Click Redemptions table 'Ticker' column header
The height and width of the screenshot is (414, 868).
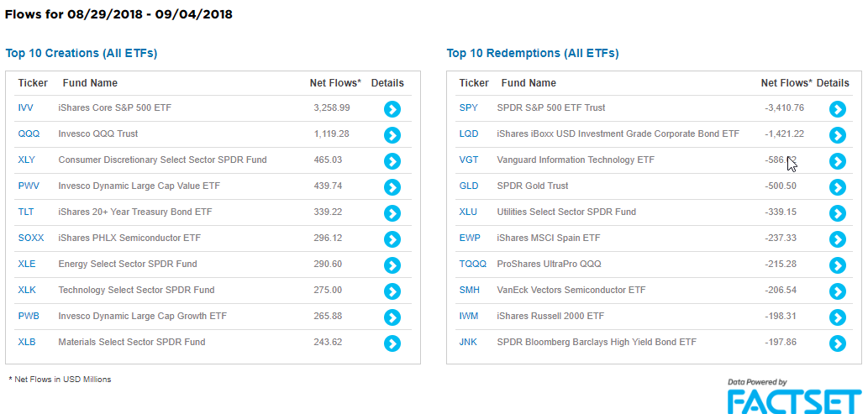coord(474,84)
